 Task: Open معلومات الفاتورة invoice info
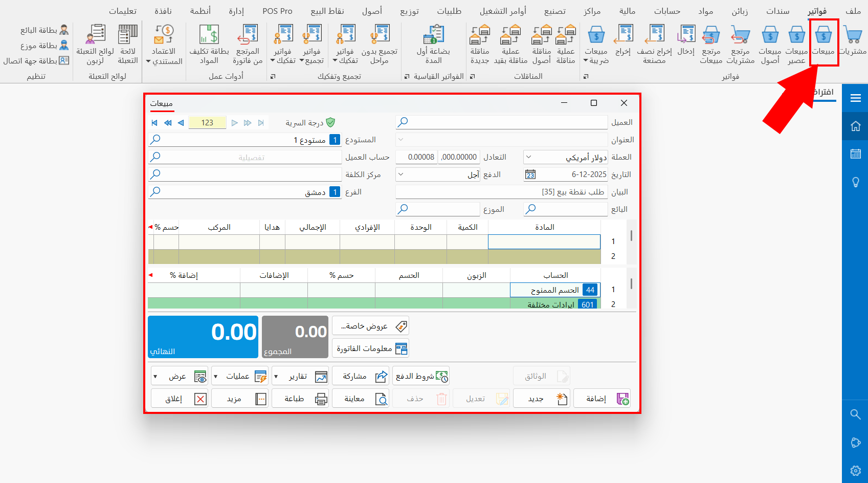click(370, 348)
